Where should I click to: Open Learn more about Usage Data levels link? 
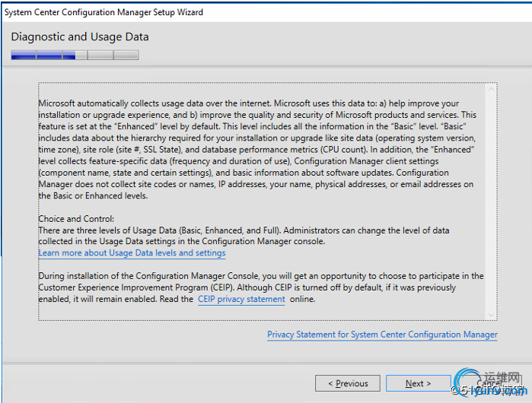(132, 253)
